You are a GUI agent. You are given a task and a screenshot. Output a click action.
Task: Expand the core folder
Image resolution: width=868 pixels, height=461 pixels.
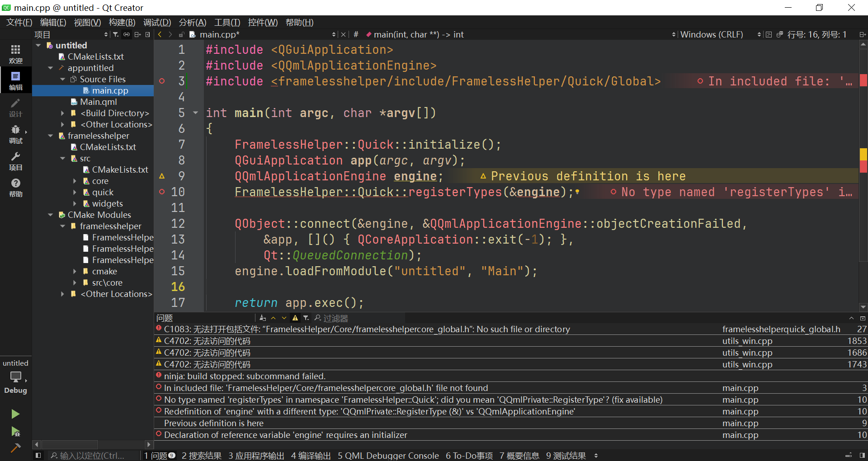(75, 181)
